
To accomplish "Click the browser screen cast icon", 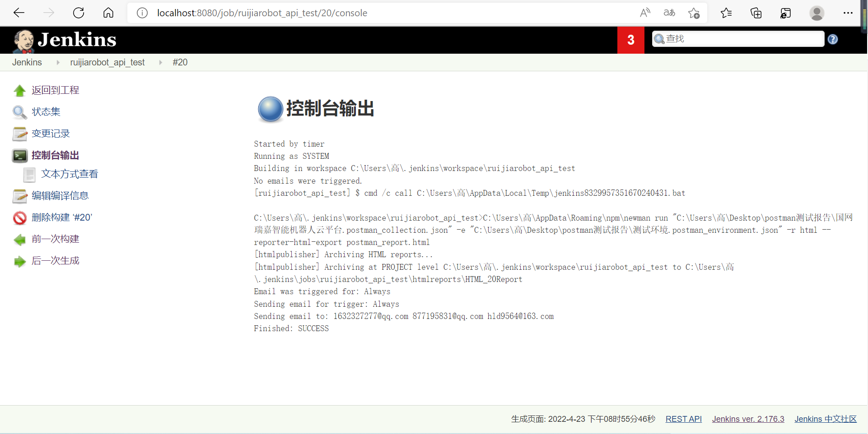I will coord(786,13).
